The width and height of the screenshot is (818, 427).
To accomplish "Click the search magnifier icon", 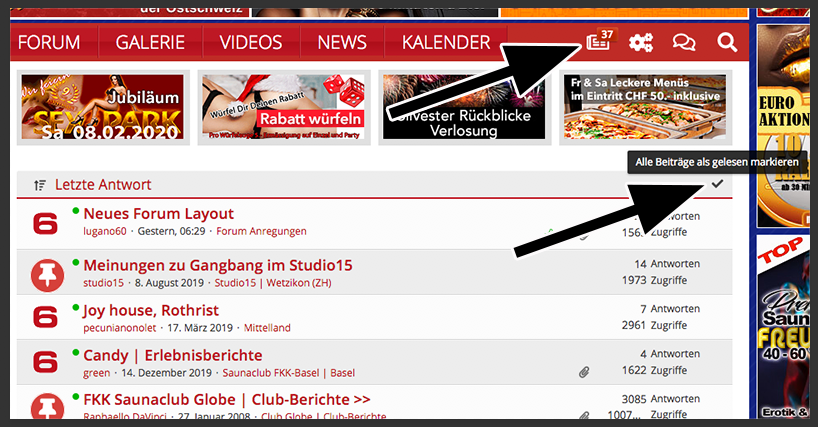I will point(727,42).
